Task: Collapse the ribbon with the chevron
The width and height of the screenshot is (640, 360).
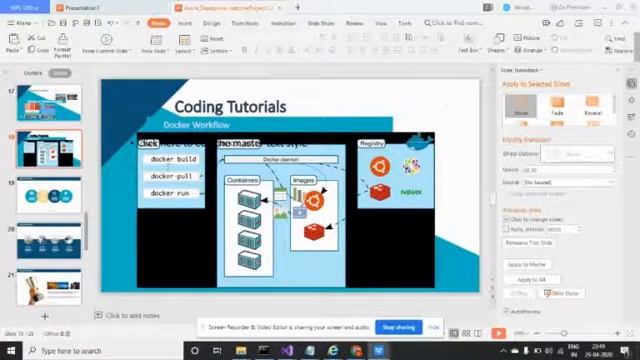Action: [x=625, y=23]
